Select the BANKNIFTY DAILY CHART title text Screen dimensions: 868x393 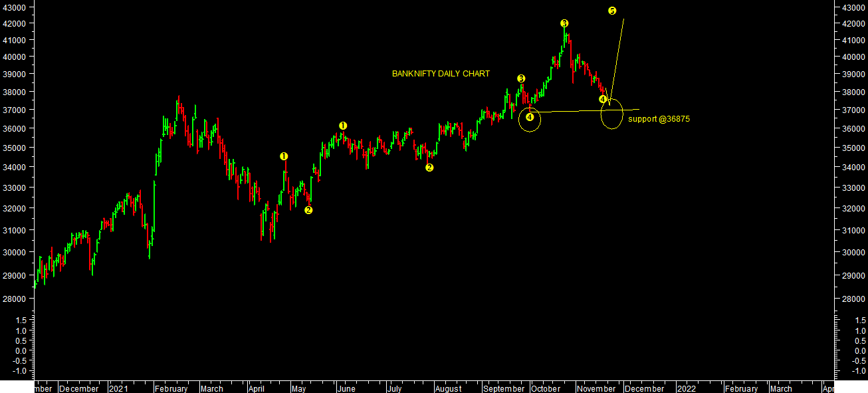441,74
